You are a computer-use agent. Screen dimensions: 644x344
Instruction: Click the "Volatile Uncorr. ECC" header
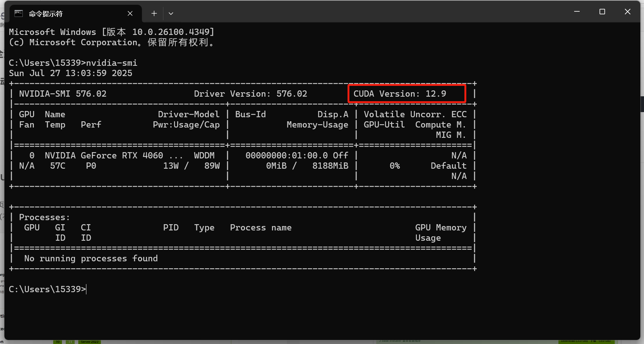tap(415, 114)
